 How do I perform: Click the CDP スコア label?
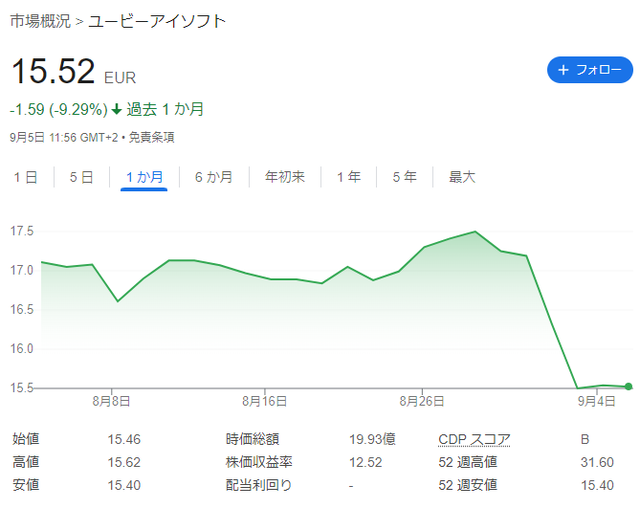(474, 439)
